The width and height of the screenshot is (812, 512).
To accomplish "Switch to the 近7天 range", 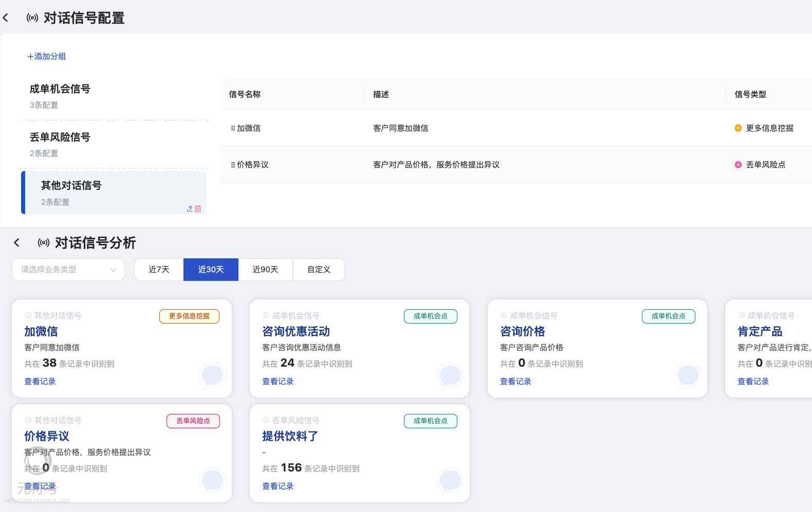I will tap(159, 270).
